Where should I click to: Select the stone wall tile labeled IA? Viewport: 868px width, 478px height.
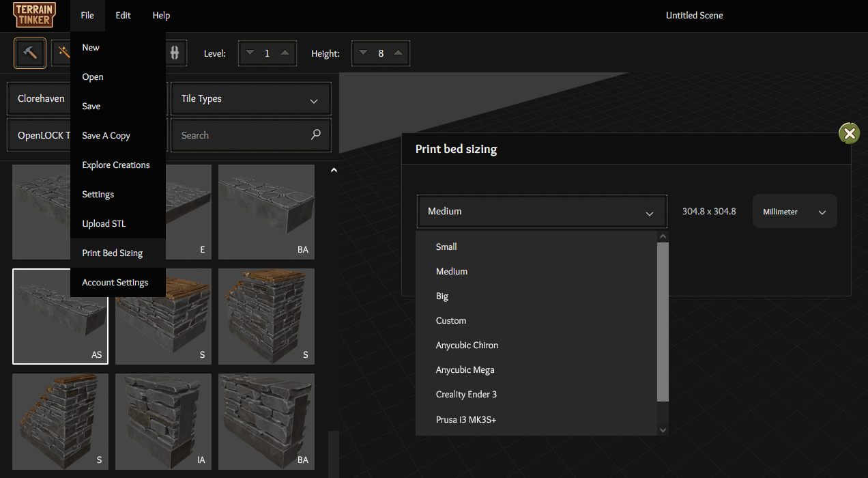point(163,421)
